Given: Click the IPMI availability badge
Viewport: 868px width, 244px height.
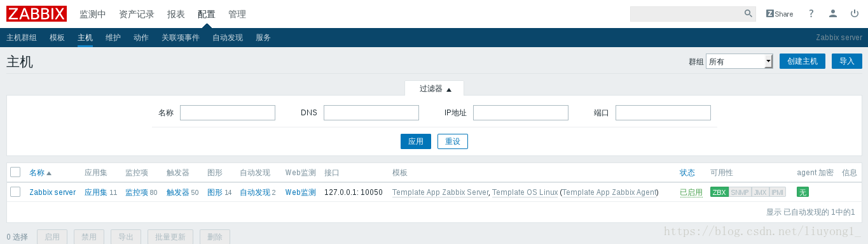Looking at the screenshot, I should (778, 192).
